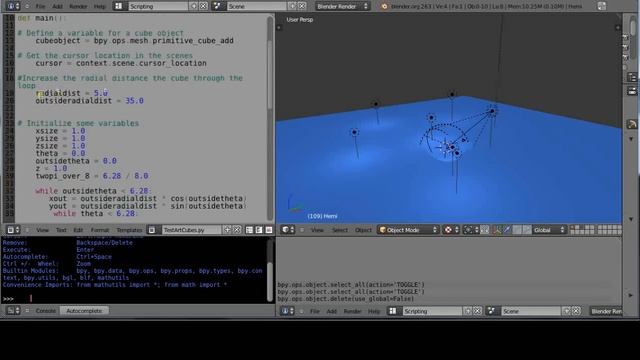Select the bpy.ops.object.delete log line
The height and width of the screenshot is (360, 640).
345,299
